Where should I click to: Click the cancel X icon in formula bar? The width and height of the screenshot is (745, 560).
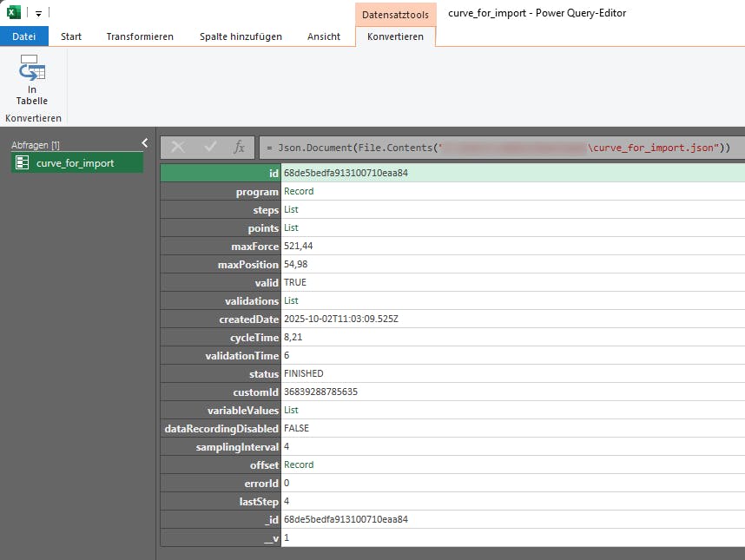(178, 148)
